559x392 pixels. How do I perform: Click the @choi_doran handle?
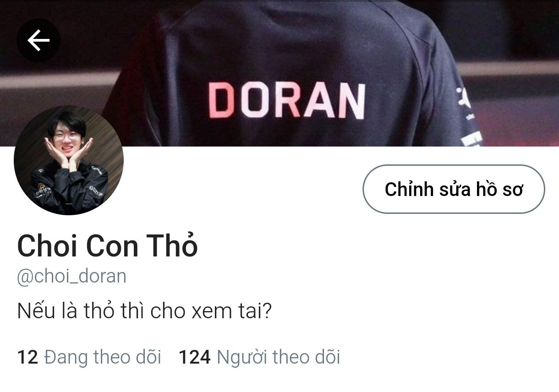71,277
